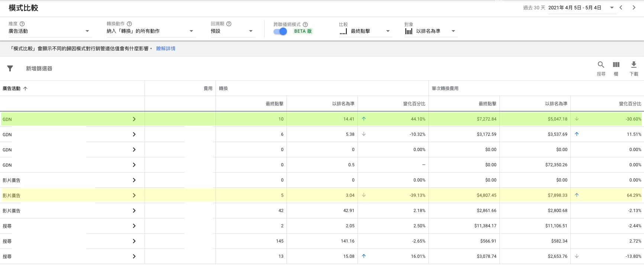Expand the first GDN campaign row chevron
The image size is (644, 266).
tap(134, 119)
